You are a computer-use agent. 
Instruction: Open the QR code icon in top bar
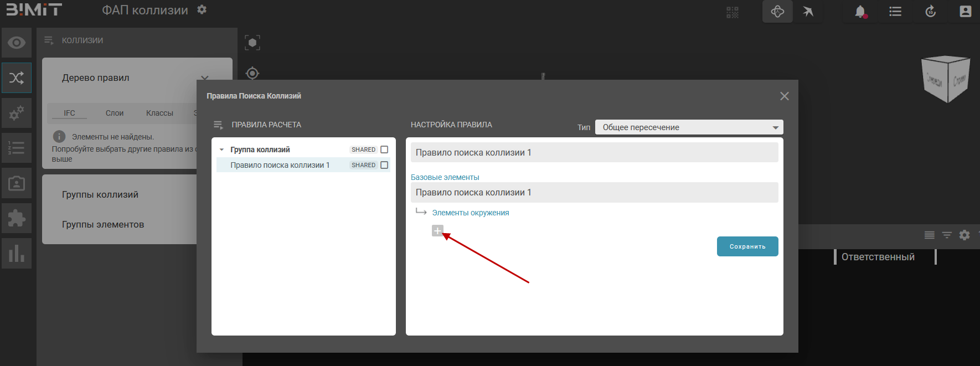[x=733, y=12]
